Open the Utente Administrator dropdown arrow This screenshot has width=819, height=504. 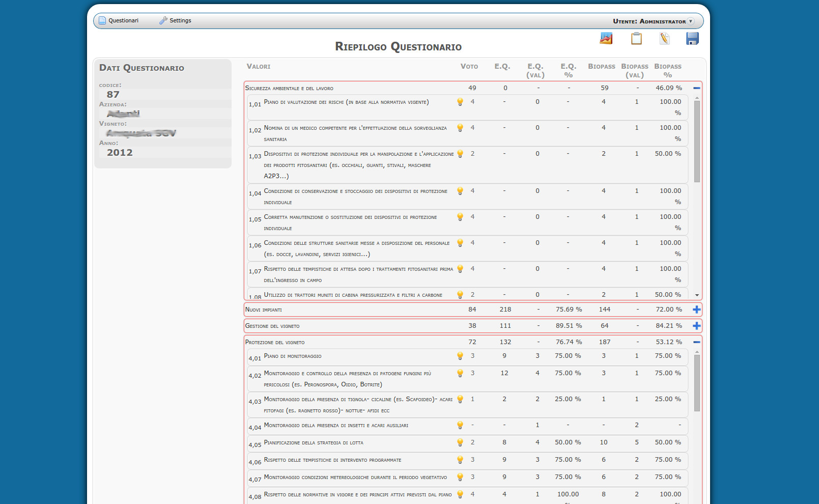click(x=691, y=21)
